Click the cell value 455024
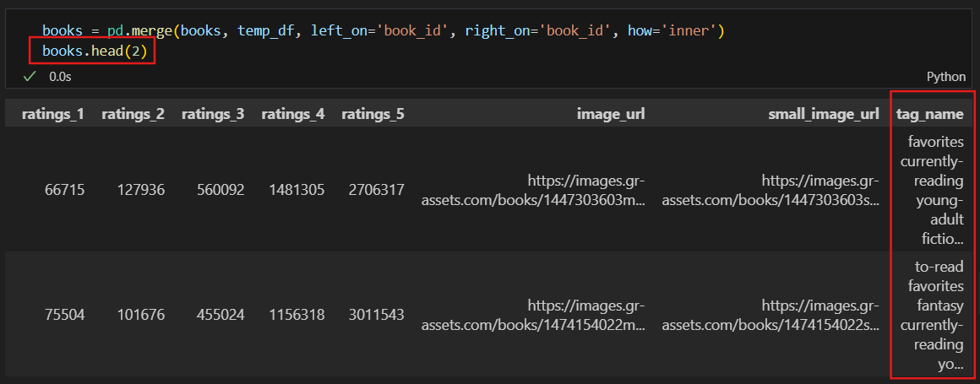 220,315
